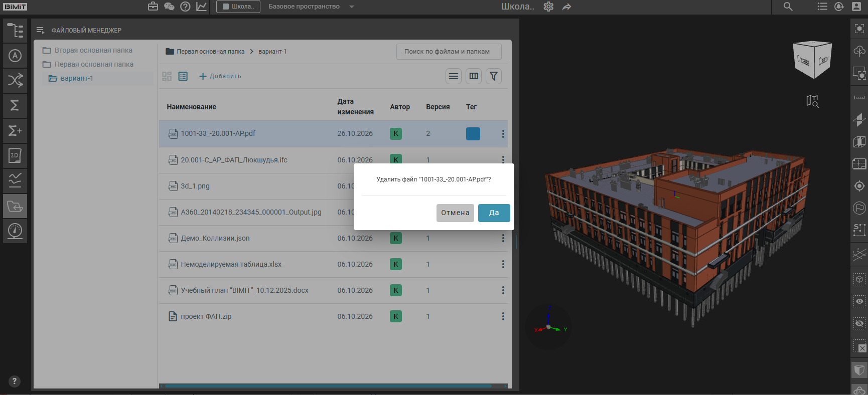Image resolution: width=868 pixels, height=395 pixels.
Task: Switch to grid tile view
Action: pyautogui.click(x=167, y=76)
